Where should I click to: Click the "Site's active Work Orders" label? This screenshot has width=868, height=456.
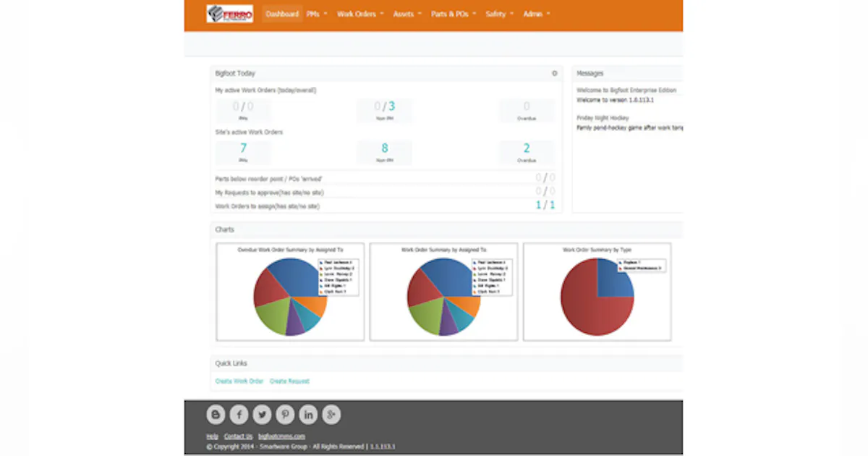click(249, 132)
